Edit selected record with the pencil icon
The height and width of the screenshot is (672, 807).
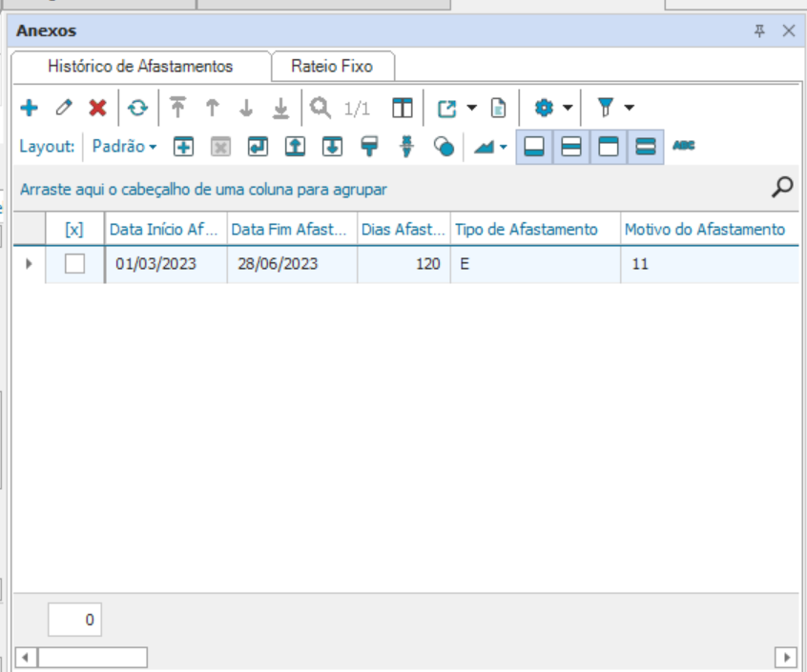pos(64,108)
